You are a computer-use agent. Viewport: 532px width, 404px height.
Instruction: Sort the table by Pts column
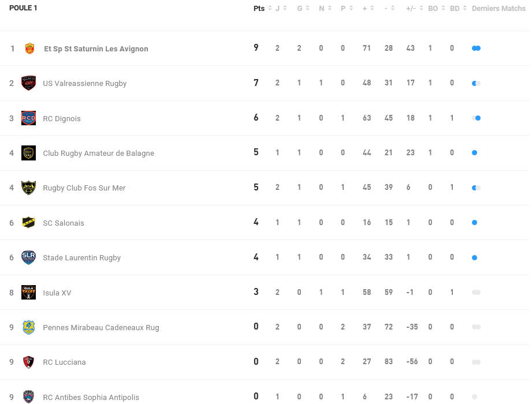coord(259,8)
